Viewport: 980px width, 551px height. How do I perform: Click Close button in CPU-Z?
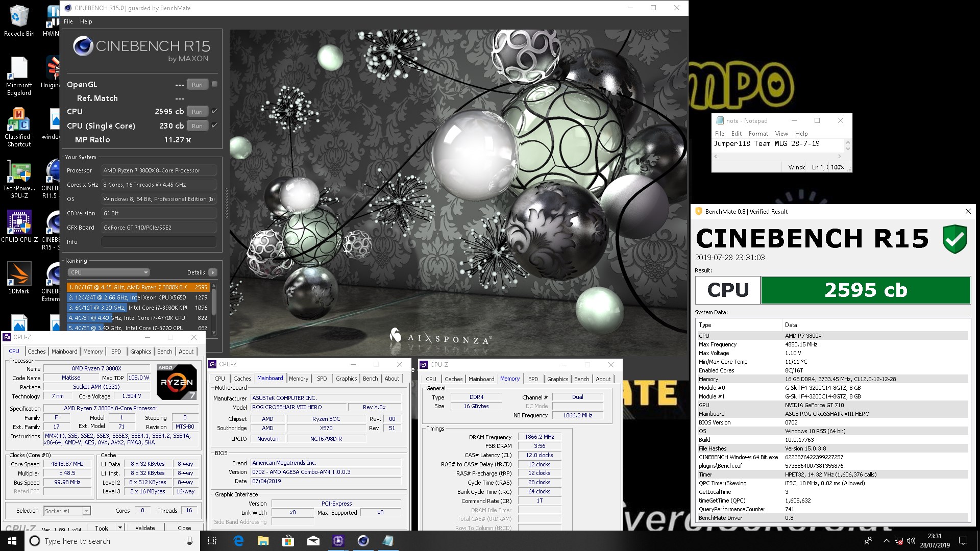[x=184, y=528]
